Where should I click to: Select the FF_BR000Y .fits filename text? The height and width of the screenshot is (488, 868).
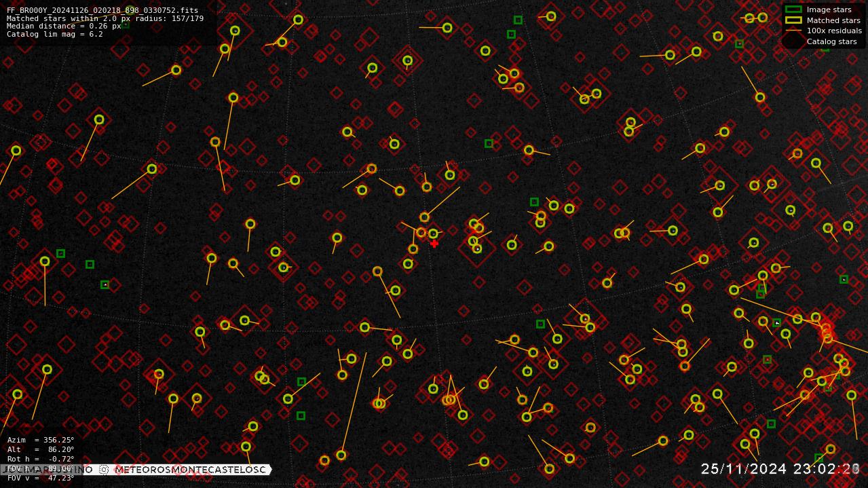(x=102, y=10)
